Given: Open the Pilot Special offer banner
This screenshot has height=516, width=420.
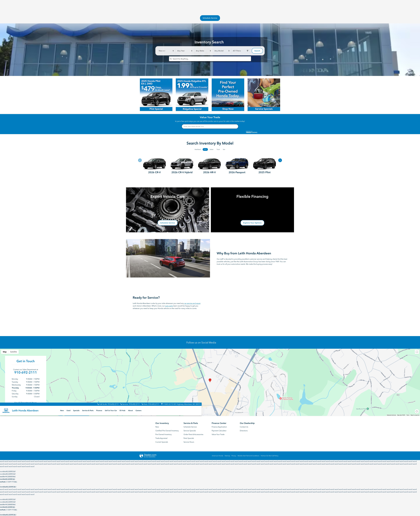Looking at the screenshot, I should click(x=156, y=95).
